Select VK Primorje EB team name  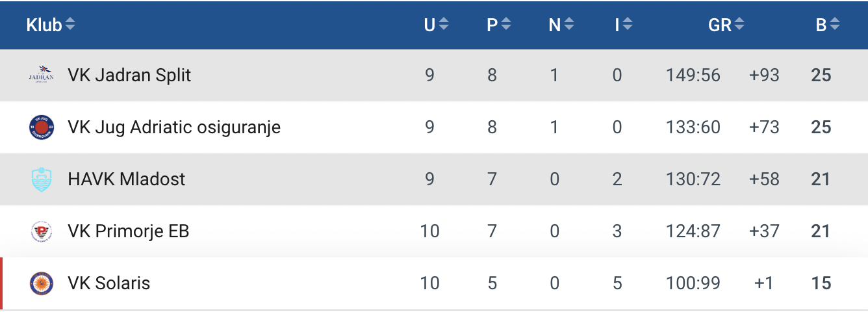pyautogui.click(x=128, y=231)
